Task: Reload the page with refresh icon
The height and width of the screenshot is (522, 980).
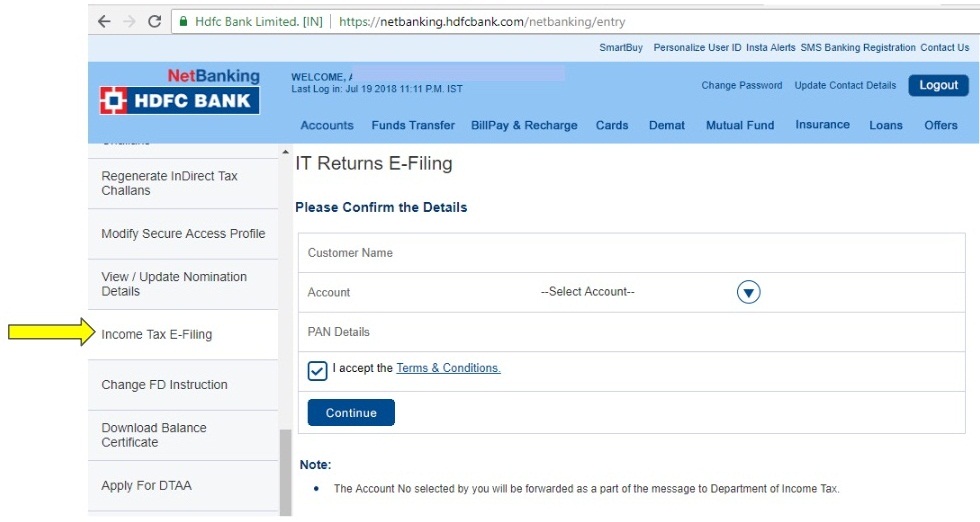Action: tap(154, 21)
